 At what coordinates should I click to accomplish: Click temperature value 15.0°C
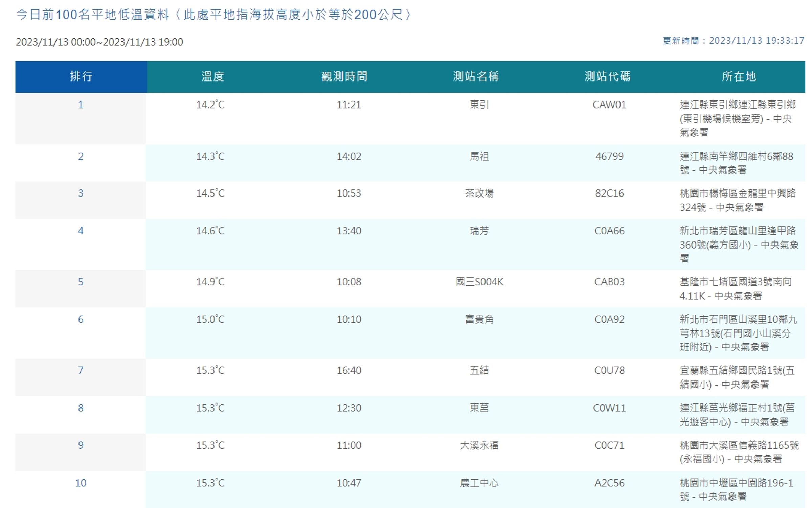click(210, 319)
